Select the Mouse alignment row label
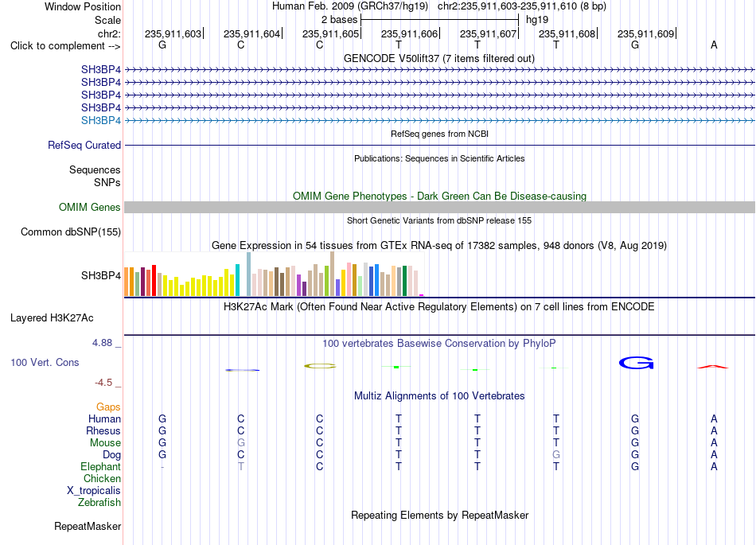756x545 pixels. pos(105,443)
